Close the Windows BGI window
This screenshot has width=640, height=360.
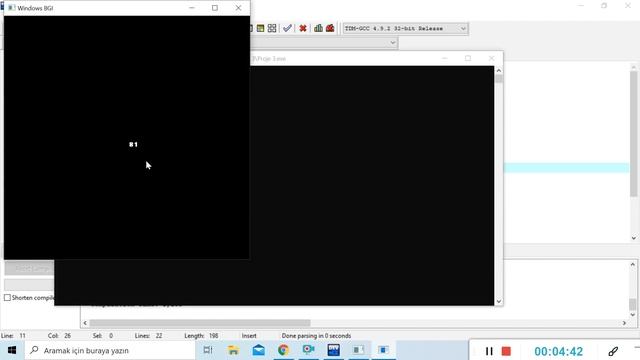coord(238,8)
